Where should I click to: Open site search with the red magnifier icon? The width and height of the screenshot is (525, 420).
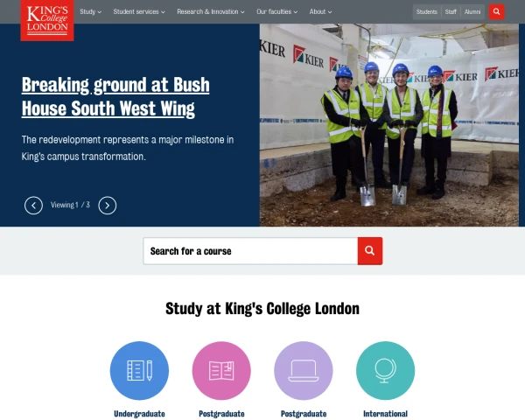[x=496, y=11]
